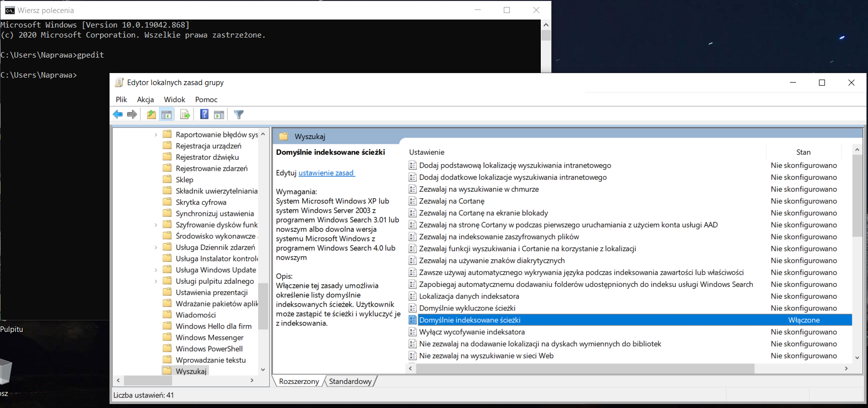The height and width of the screenshot is (408, 868).
Task: Click the gpedit window title icon
Action: 119,83
